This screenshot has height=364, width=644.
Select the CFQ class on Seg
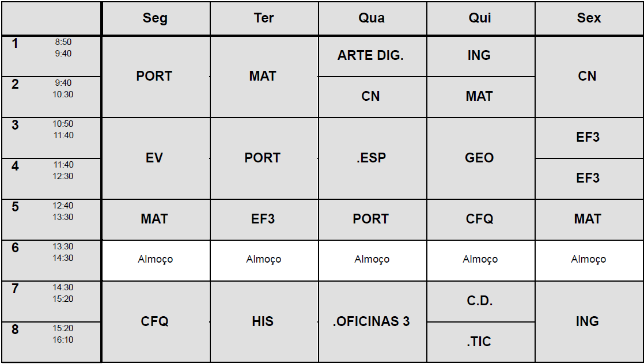pyautogui.click(x=154, y=321)
